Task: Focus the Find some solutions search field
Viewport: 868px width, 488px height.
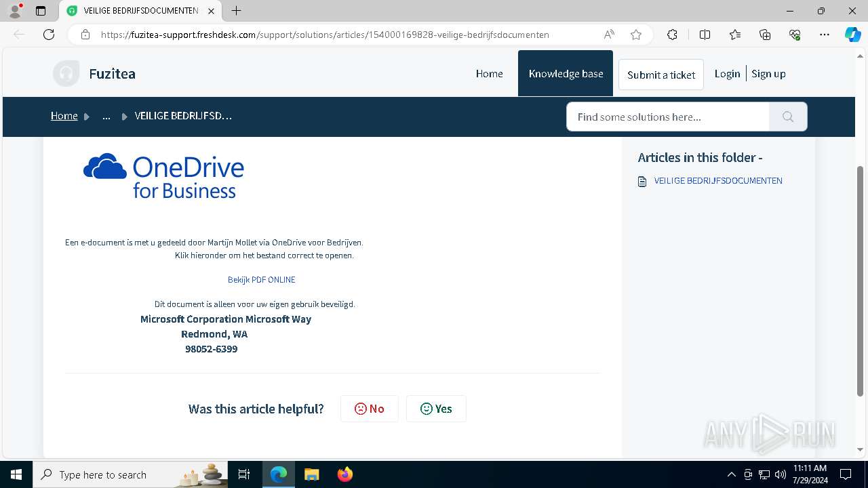Action: point(668,117)
